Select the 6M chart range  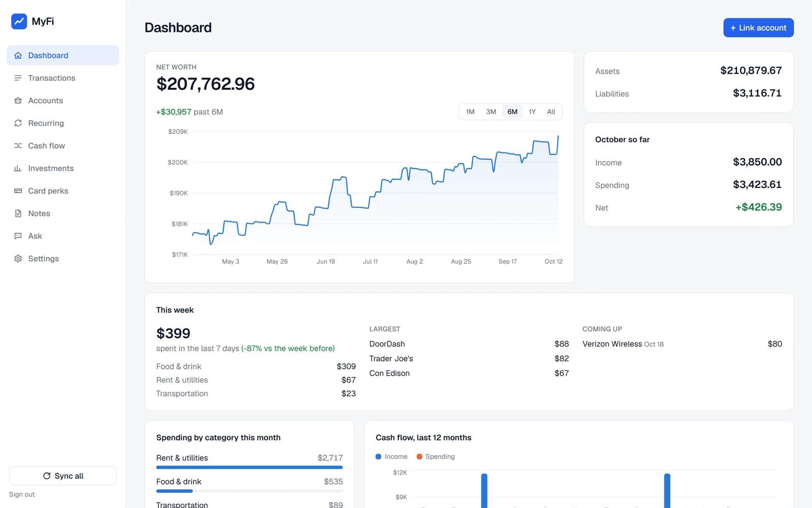click(x=513, y=112)
